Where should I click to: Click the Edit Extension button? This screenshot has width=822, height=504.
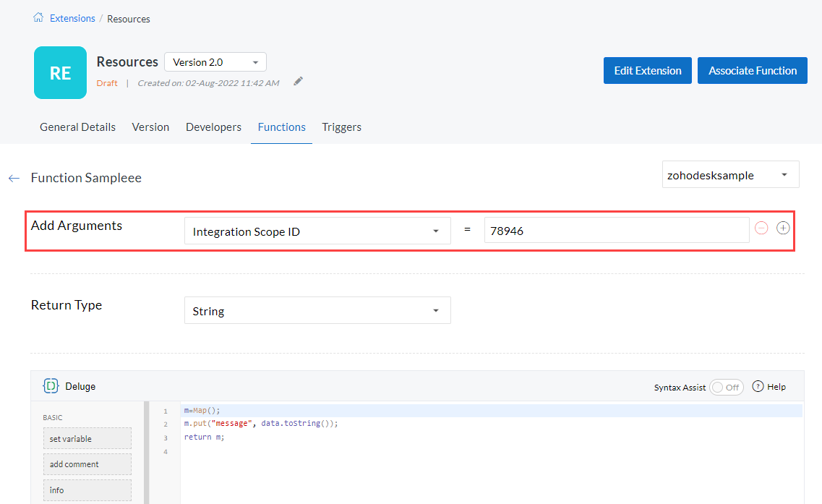pos(647,71)
